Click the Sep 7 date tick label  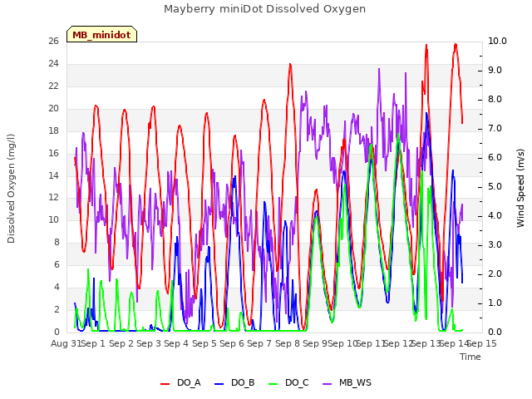pyautogui.click(x=259, y=343)
